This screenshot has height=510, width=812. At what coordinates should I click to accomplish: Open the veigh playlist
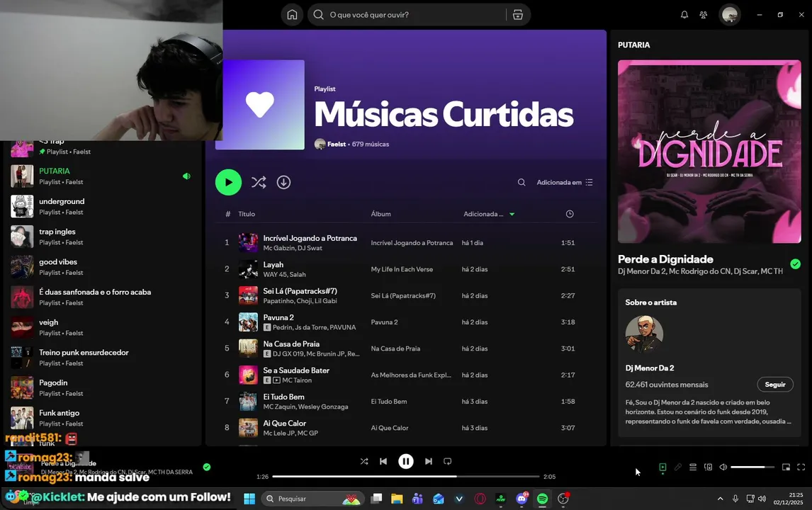(x=101, y=327)
